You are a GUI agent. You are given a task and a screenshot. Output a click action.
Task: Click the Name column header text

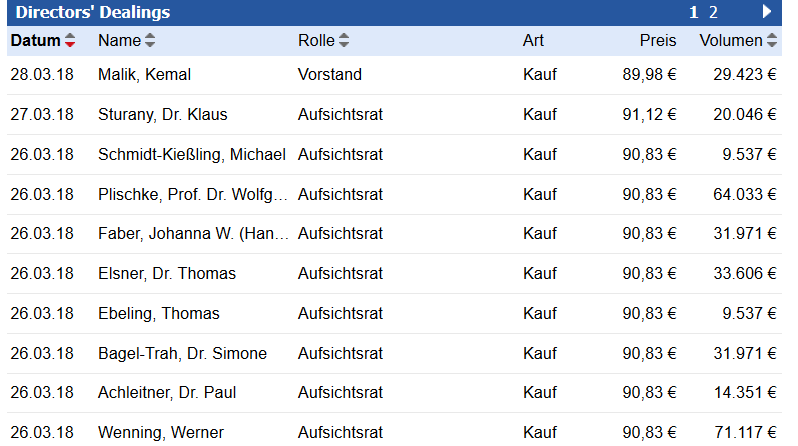120,41
